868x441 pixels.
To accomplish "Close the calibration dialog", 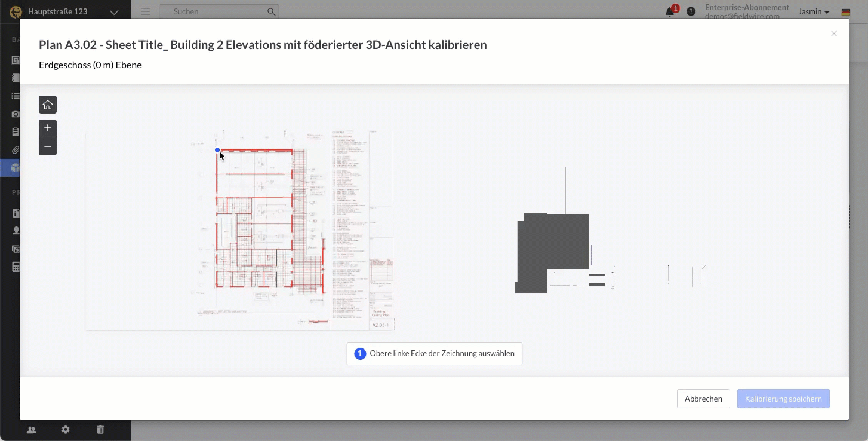I will (834, 33).
